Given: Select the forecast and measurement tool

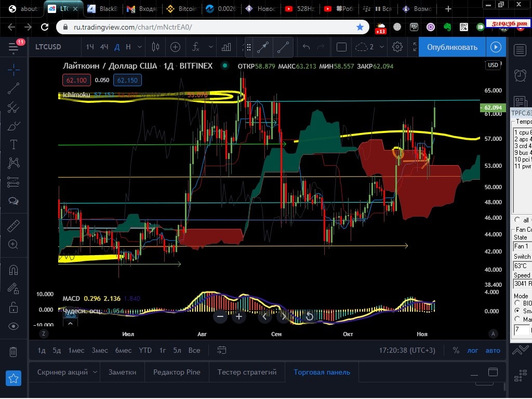Looking at the screenshot, I should [x=14, y=182].
